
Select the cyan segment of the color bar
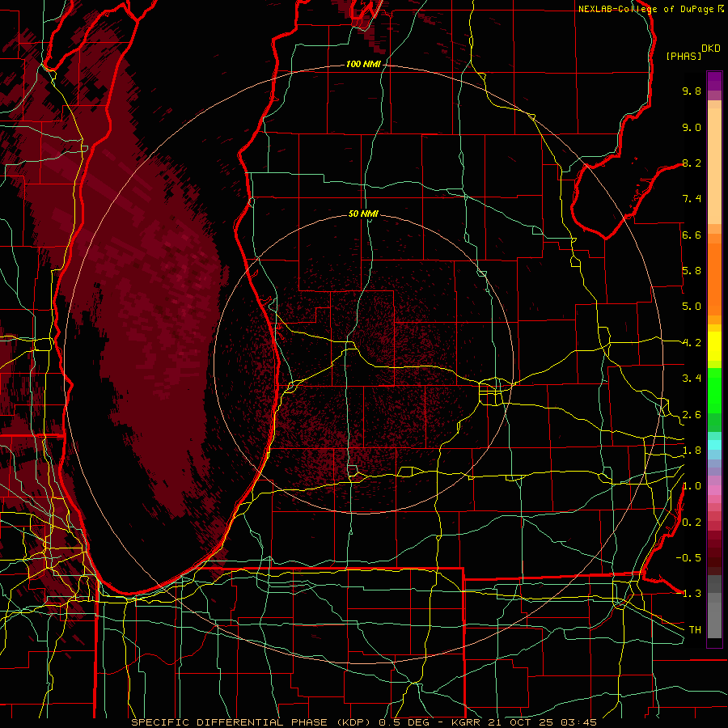coord(714,445)
